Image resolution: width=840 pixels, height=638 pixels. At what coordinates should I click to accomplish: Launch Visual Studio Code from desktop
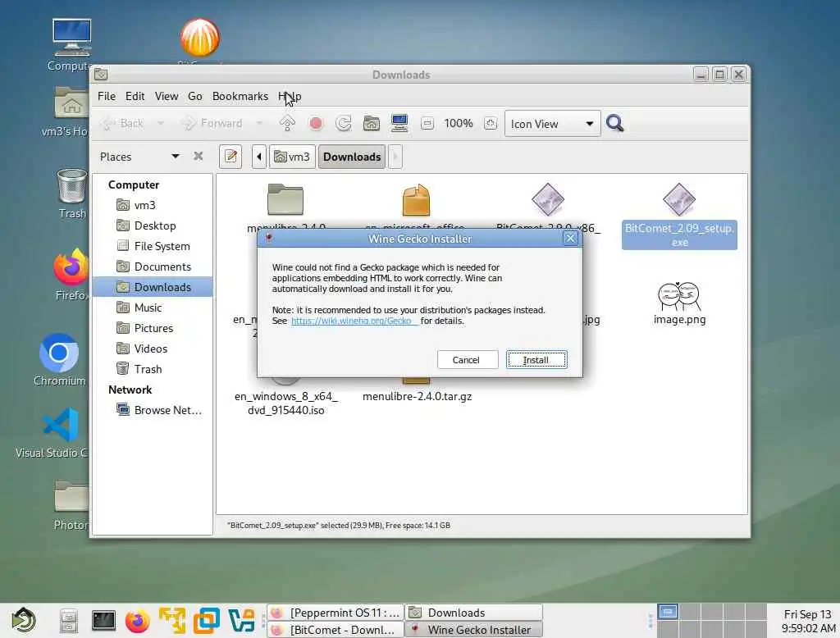61,424
